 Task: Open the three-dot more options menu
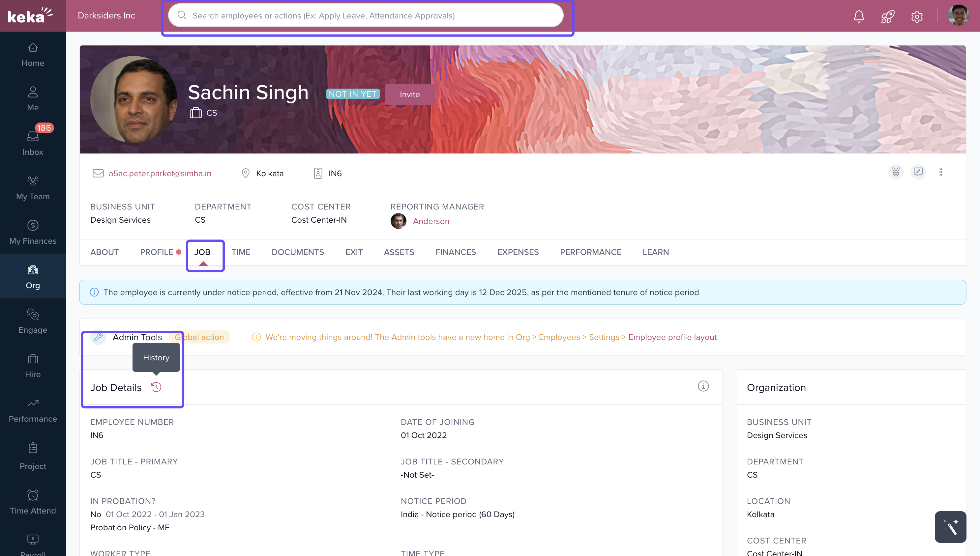click(x=941, y=172)
